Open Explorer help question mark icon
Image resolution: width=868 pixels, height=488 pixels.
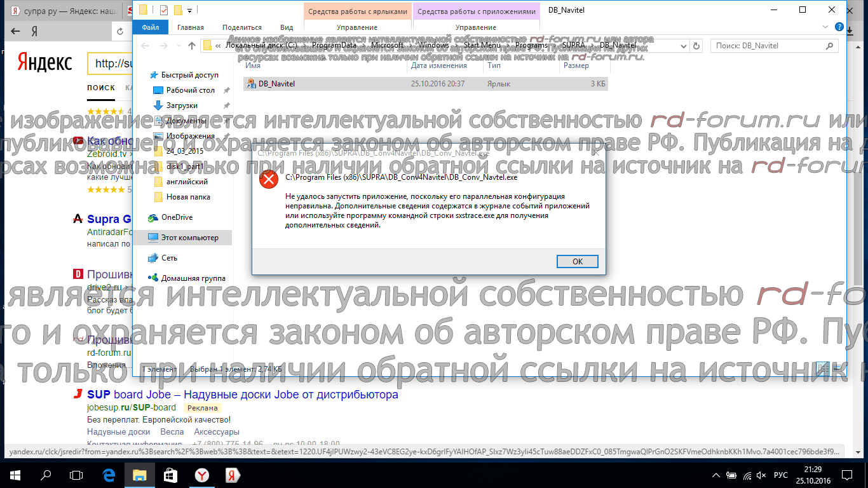click(x=840, y=27)
